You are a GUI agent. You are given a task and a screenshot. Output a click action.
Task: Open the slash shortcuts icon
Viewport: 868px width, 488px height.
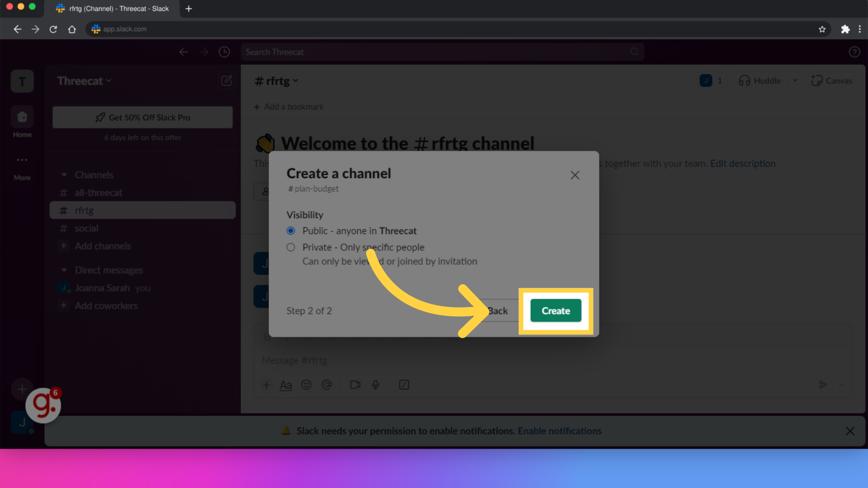pyautogui.click(x=404, y=385)
